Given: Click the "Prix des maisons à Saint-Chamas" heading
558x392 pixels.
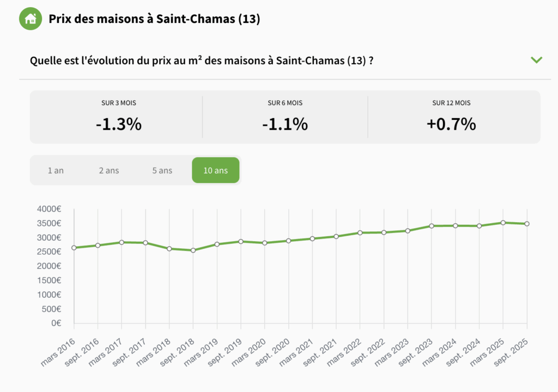Looking at the screenshot, I should pos(154,19).
